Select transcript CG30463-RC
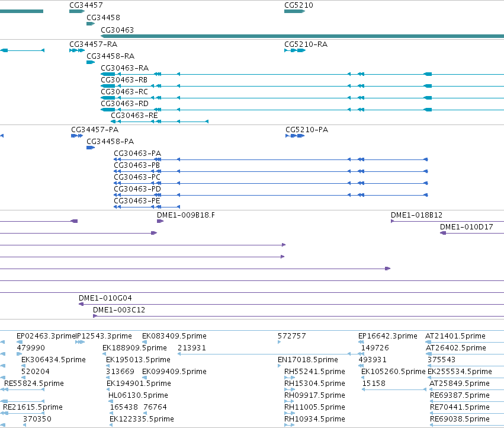Viewport: 504px width, 428px height. click(x=124, y=92)
